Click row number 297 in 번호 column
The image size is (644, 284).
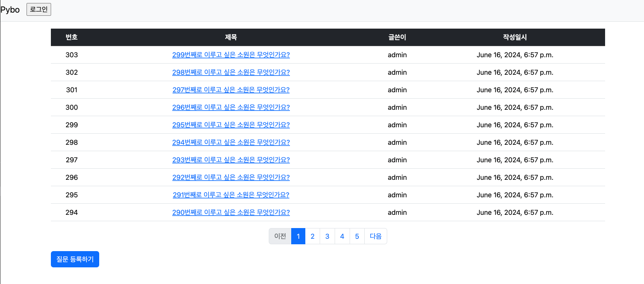[x=72, y=160]
